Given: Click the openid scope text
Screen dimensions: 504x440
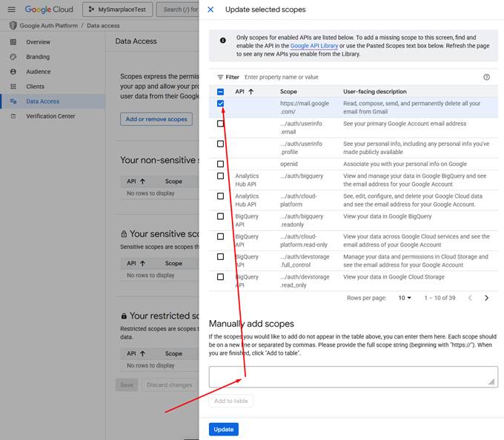Looking at the screenshot, I should click(289, 164).
